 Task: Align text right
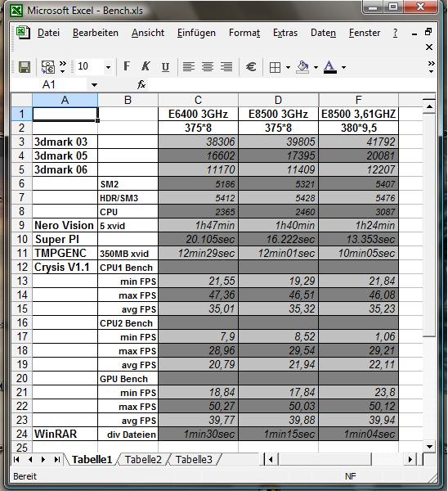[226, 67]
